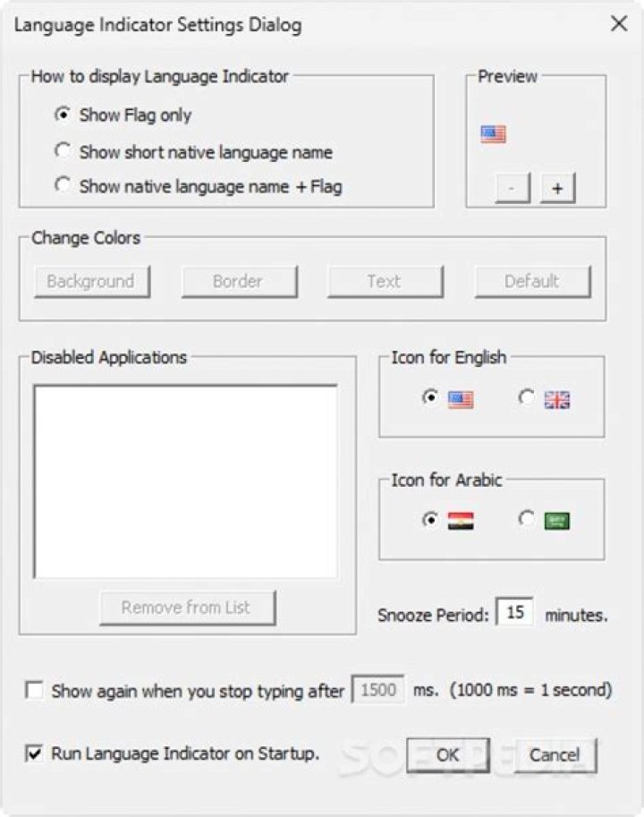Focus the Snooze Period minutes field
The width and height of the screenshot is (644, 817).
(514, 612)
